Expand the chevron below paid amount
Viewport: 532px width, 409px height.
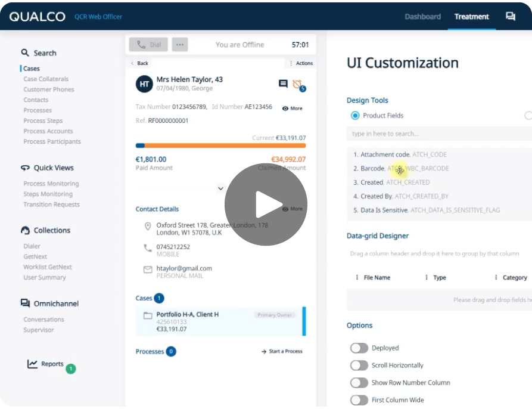coord(220,188)
